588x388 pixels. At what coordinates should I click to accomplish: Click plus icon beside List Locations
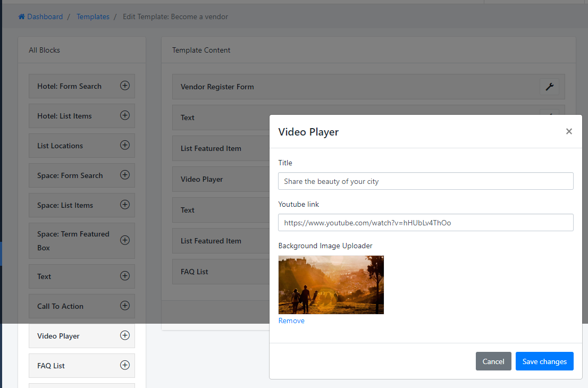[x=125, y=145]
